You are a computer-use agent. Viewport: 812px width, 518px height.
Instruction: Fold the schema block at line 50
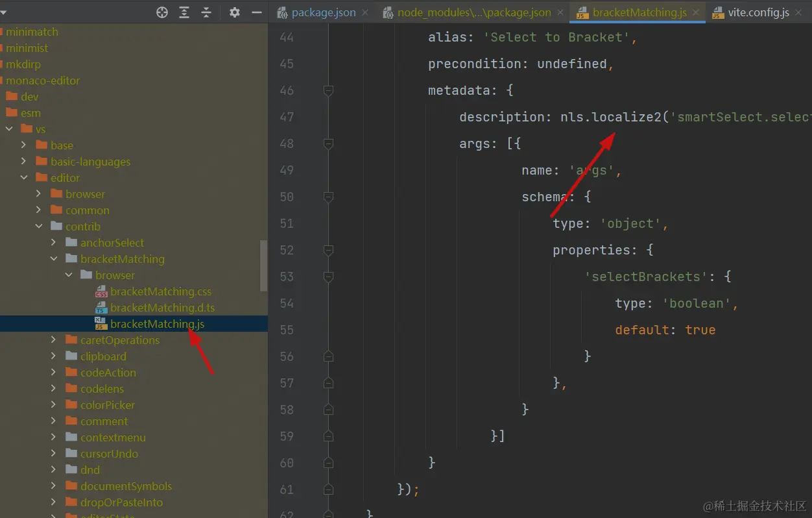[x=328, y=197]
